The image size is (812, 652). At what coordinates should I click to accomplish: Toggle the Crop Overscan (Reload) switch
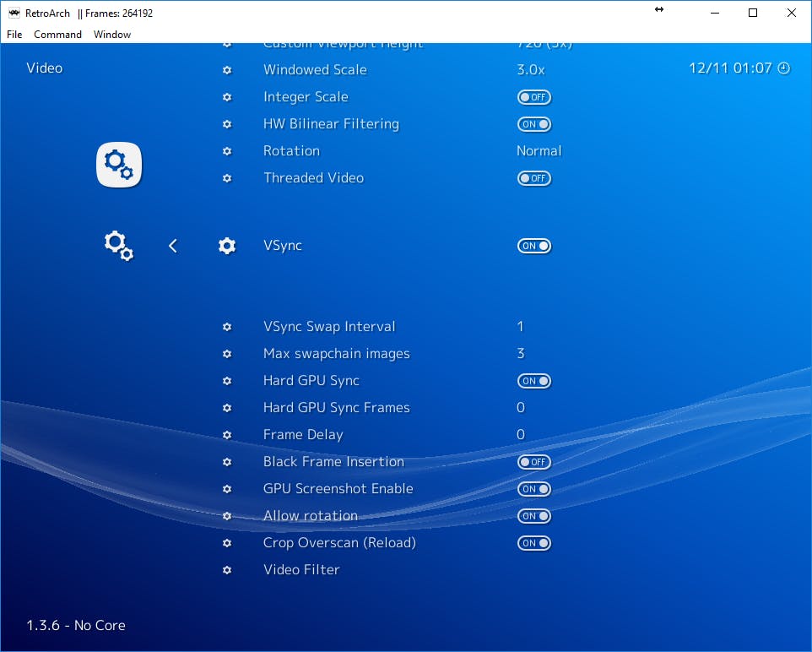click(534, 543)
